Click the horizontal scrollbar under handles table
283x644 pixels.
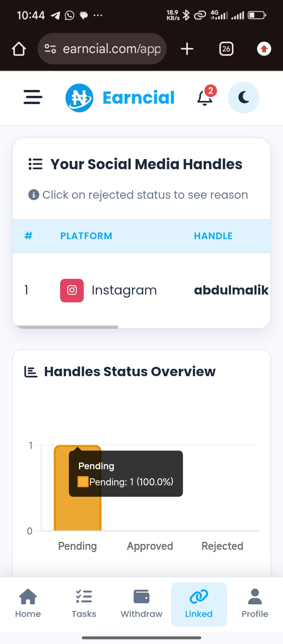point(66,327)
